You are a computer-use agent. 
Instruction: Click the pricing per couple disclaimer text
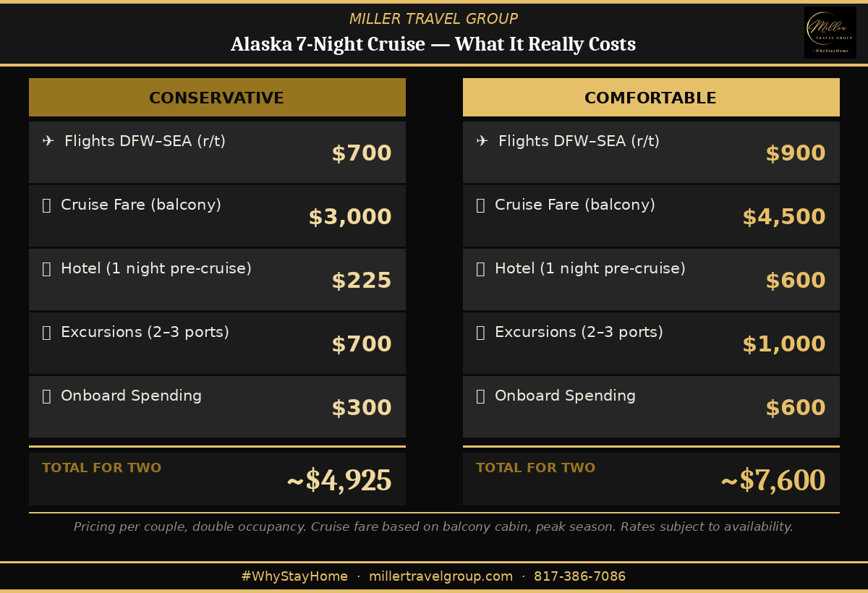click(x=433, y=527)
